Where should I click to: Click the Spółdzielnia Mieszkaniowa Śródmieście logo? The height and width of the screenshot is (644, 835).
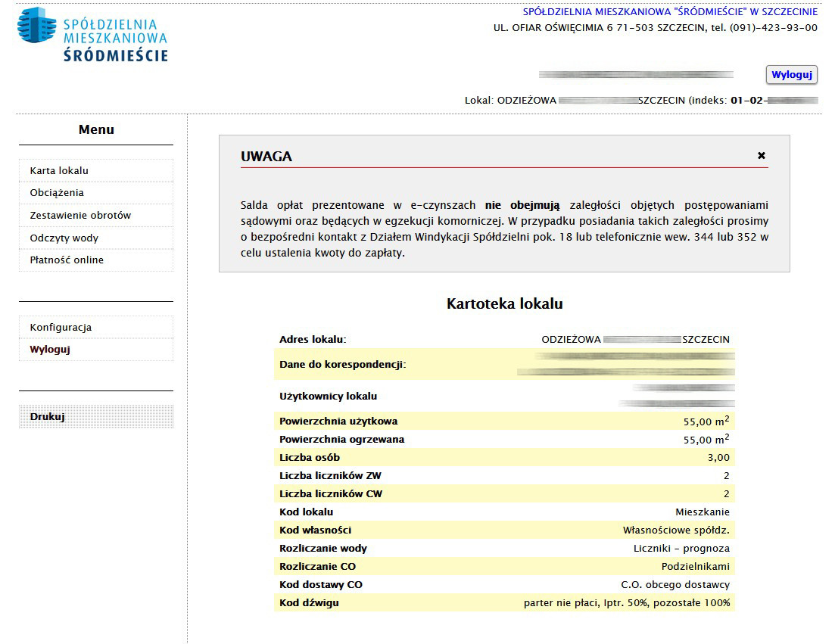[x=92, y=35]
